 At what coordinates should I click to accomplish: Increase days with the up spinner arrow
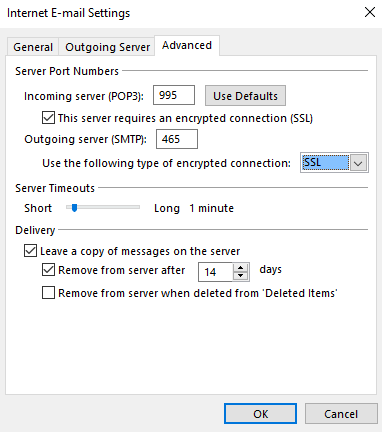pos(241,268)
